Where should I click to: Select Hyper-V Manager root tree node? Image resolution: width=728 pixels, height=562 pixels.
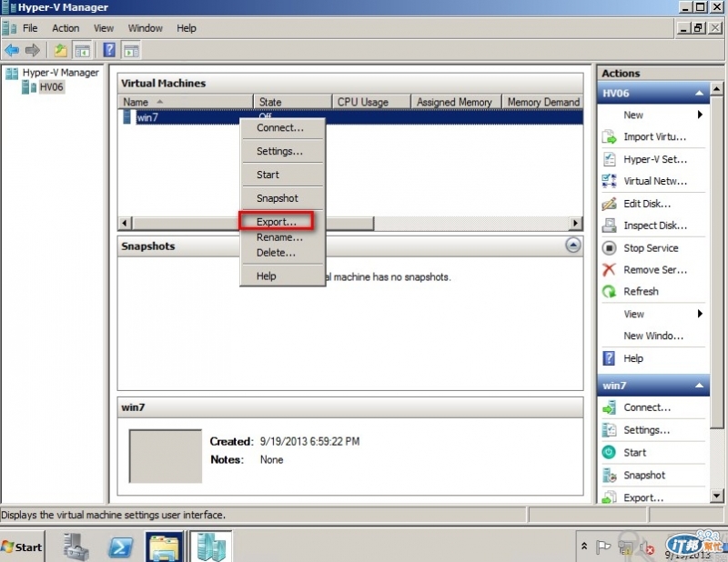point(60,73)
